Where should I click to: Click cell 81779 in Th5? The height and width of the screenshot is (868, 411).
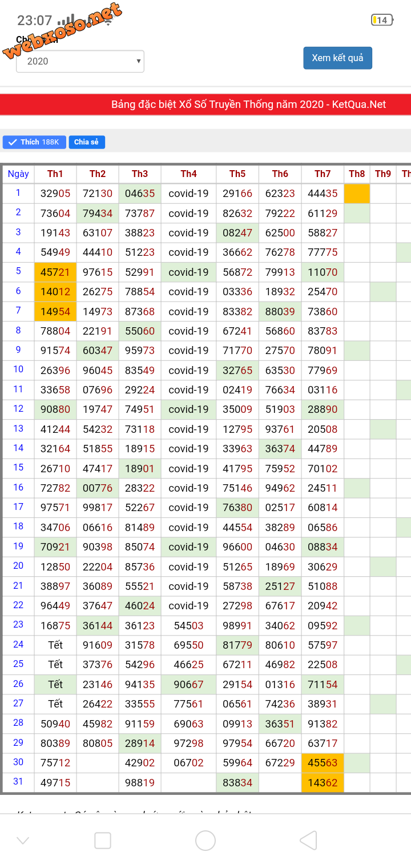[237, 645]
